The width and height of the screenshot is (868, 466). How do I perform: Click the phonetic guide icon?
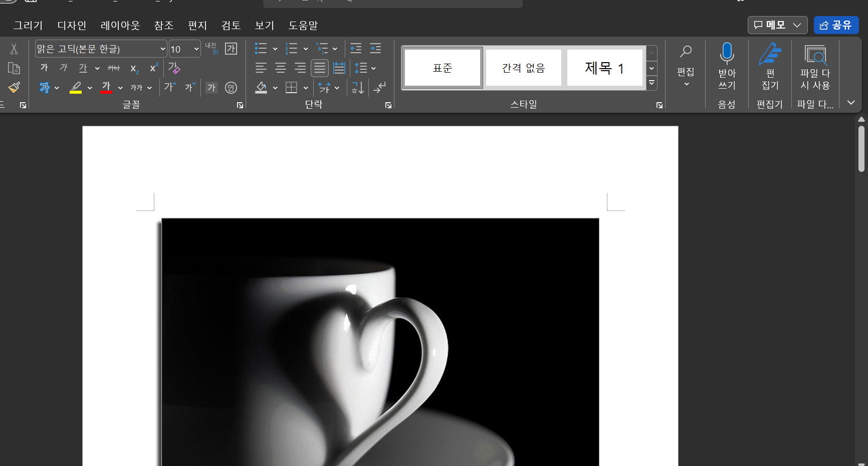[211, 49]
